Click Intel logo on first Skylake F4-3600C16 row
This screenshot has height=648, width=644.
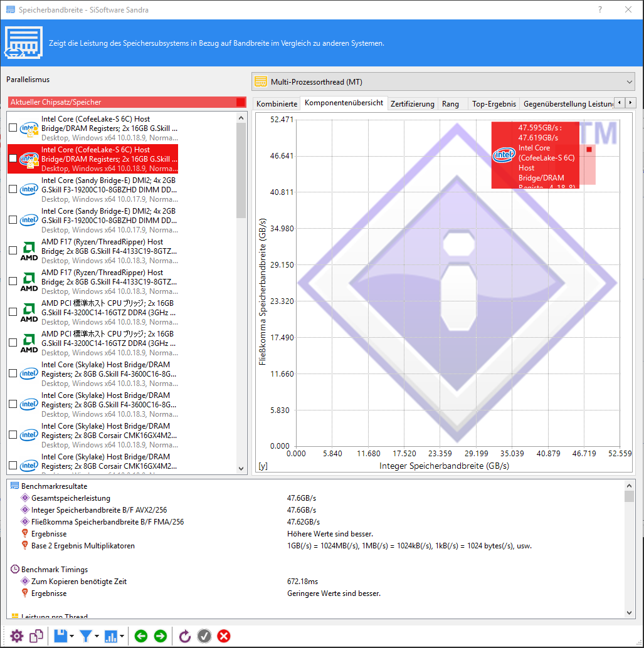pyautogui.click(x=29, y=374)
